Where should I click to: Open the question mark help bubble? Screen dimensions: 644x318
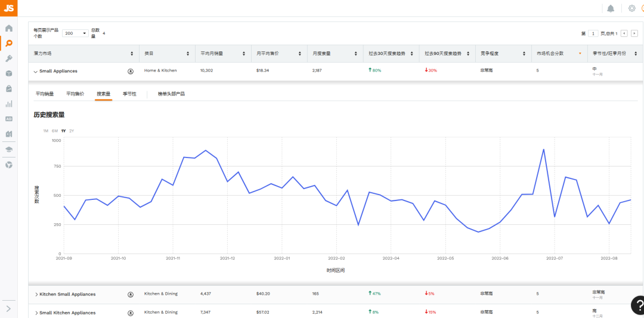(638, 305)
